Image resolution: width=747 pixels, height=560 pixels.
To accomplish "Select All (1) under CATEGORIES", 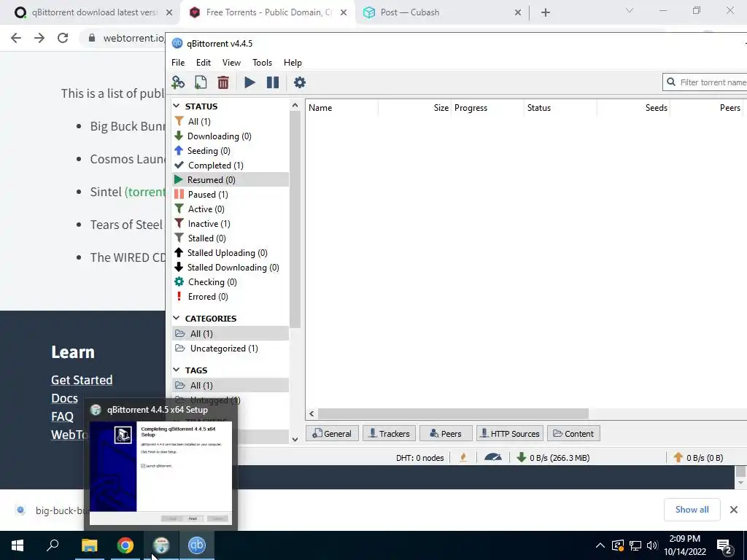I will click(x=231, y=333).
